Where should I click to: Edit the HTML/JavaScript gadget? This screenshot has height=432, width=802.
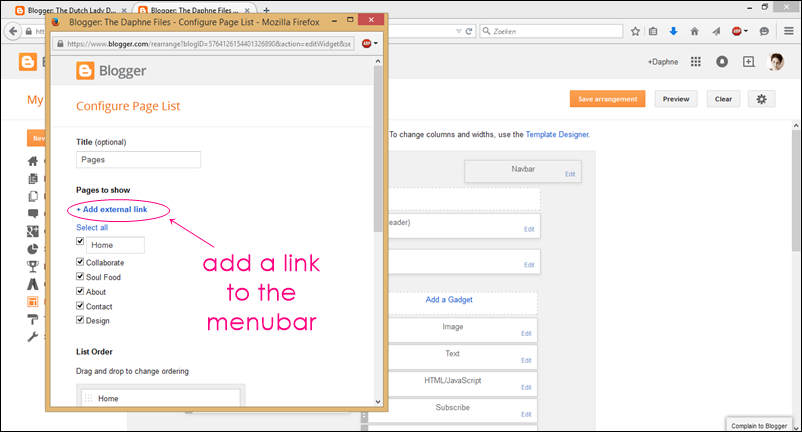tap(526, 388)
